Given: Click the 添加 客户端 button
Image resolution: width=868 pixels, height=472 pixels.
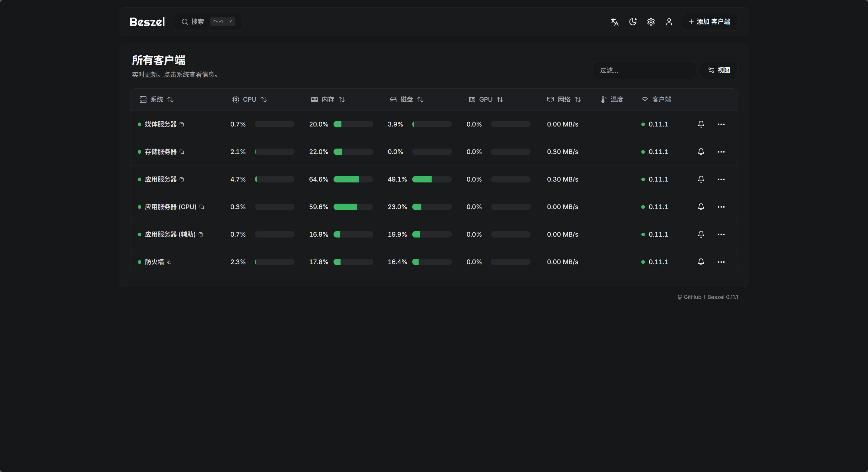Looking at the screenshot, I should (x=710, y=22).
